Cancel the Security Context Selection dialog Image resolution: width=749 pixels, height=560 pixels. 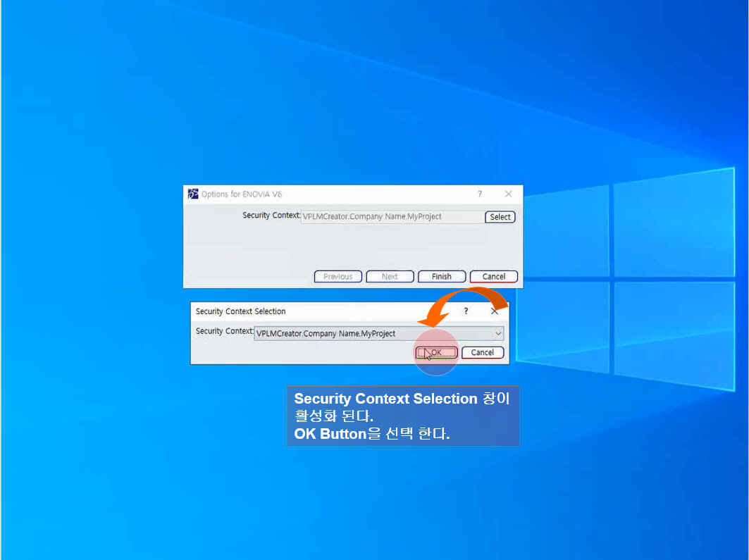pyautogui.click(x=483, y=353)
